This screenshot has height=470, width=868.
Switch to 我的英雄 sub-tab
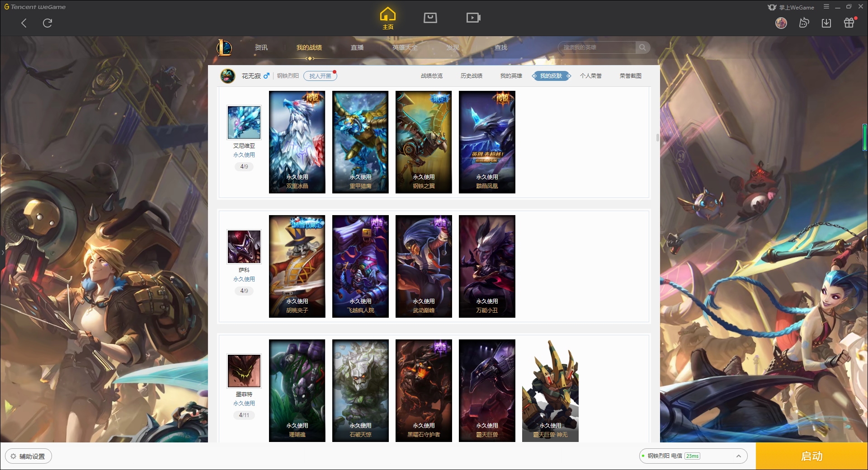click(511, 76)
